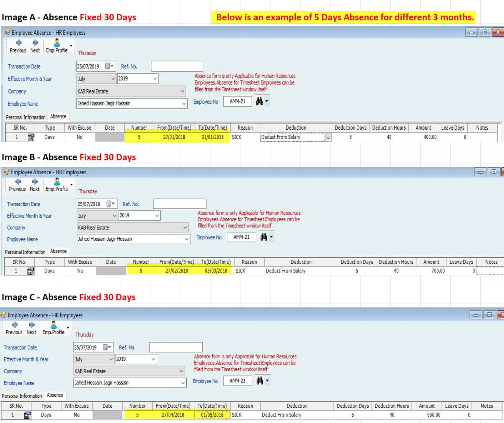Click the Ref. No. field in Image A
The width and height of the screenshot is (504, 423).
click(177, 66)
